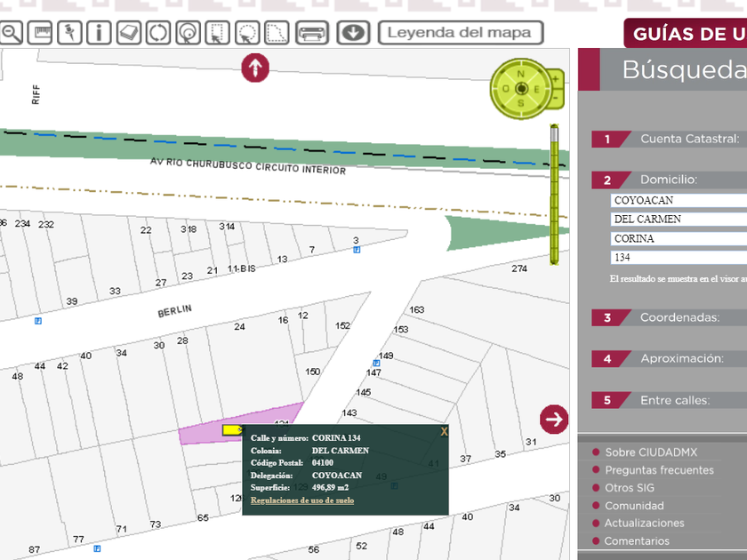Activate the information identify tool
Image resolution: width=747 pixels, height=560 pixels.
click(98, 33)
